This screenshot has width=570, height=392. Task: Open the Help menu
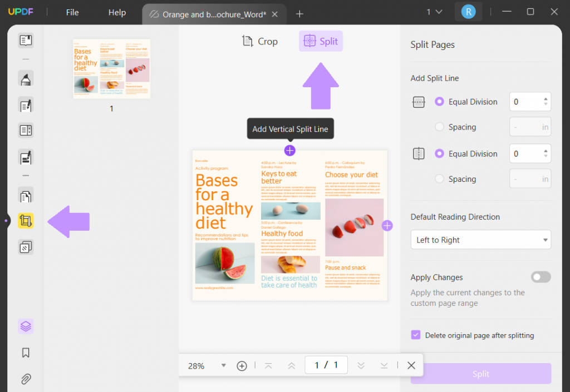(117, 12)
